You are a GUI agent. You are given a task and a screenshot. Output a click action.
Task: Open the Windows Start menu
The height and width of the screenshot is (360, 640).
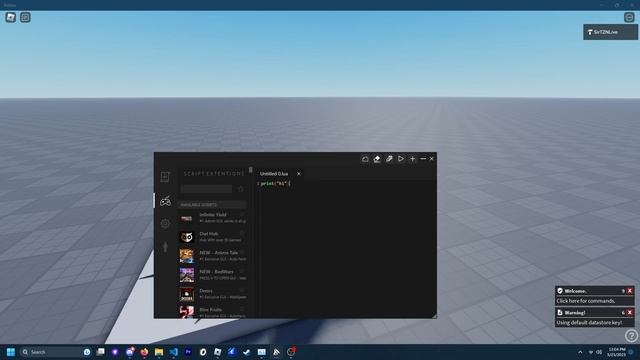tap(11, 352)
